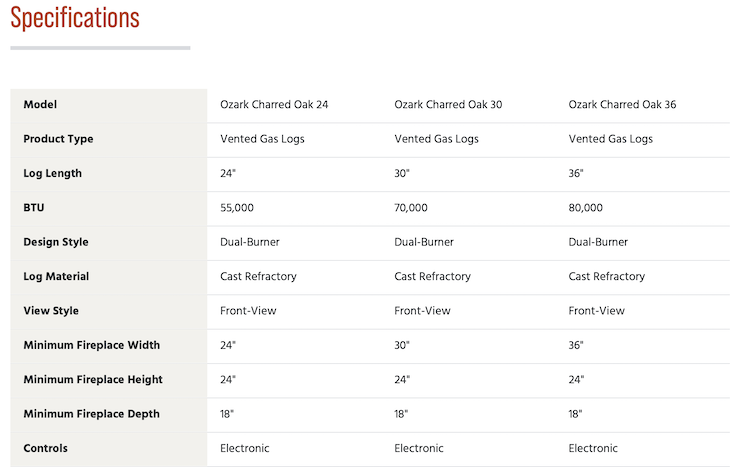
Task: Click the Ozark Charred Oak 36 cell
Action: (622, 104)
